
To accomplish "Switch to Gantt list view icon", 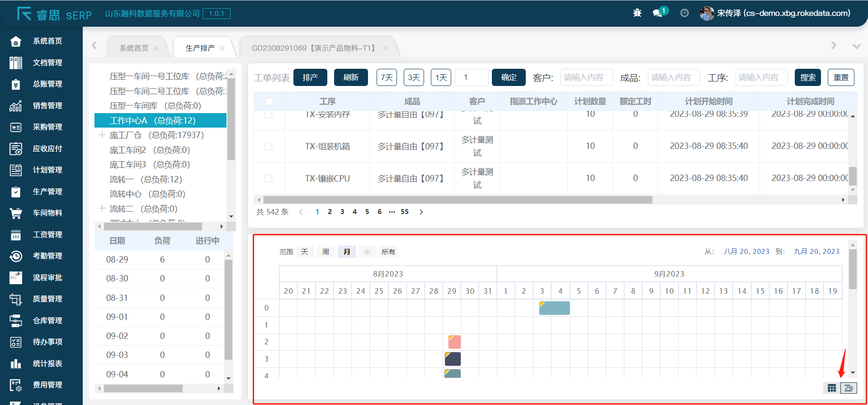I will 849,388.
